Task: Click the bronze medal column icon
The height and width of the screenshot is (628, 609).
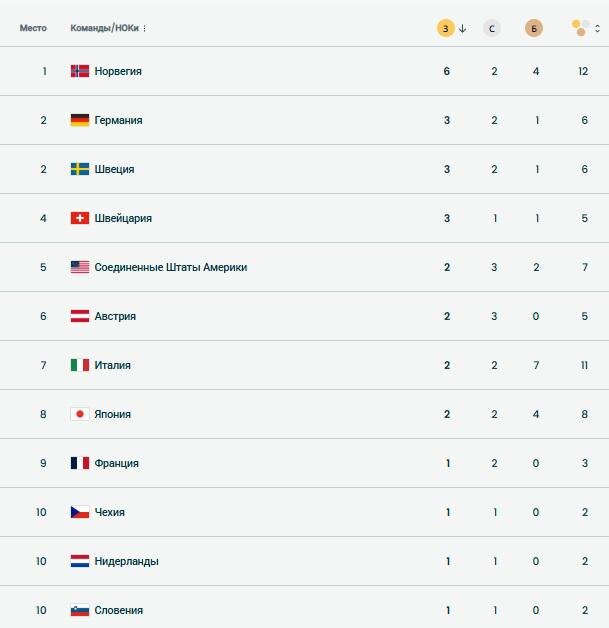Action: (x=534, y=28)
